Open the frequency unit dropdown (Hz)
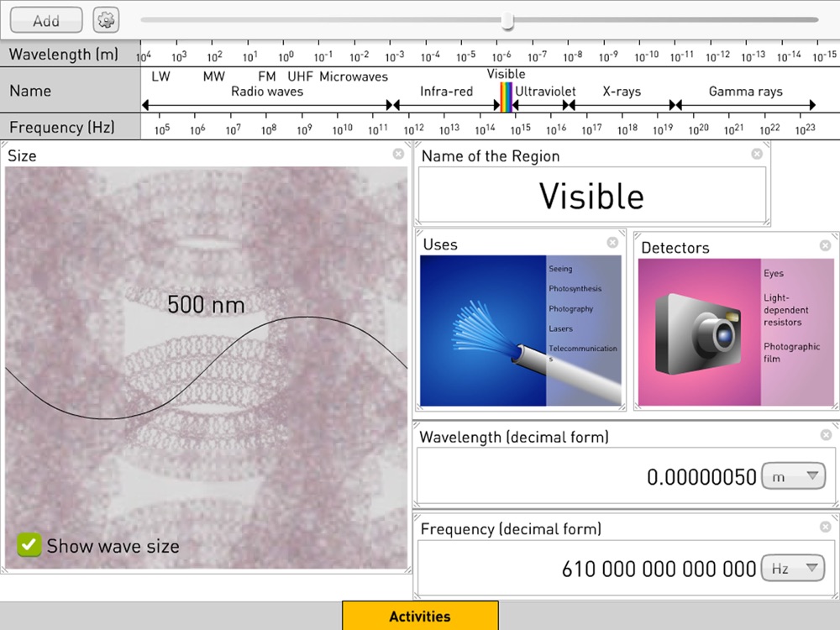Image resolution: width=840 pixels, height=630 pixels. (x=794, y=568)
